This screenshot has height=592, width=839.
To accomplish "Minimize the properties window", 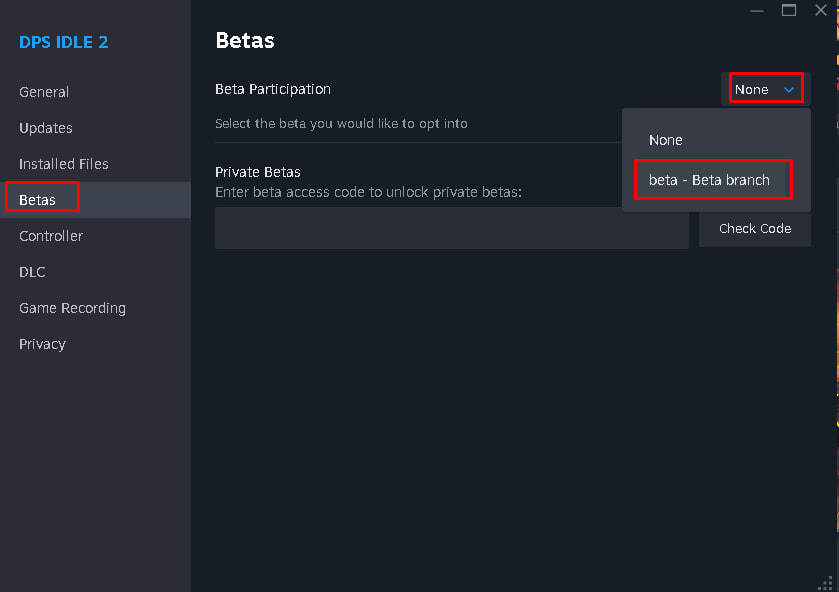I will pyautogui.click(x=757, y=11).
